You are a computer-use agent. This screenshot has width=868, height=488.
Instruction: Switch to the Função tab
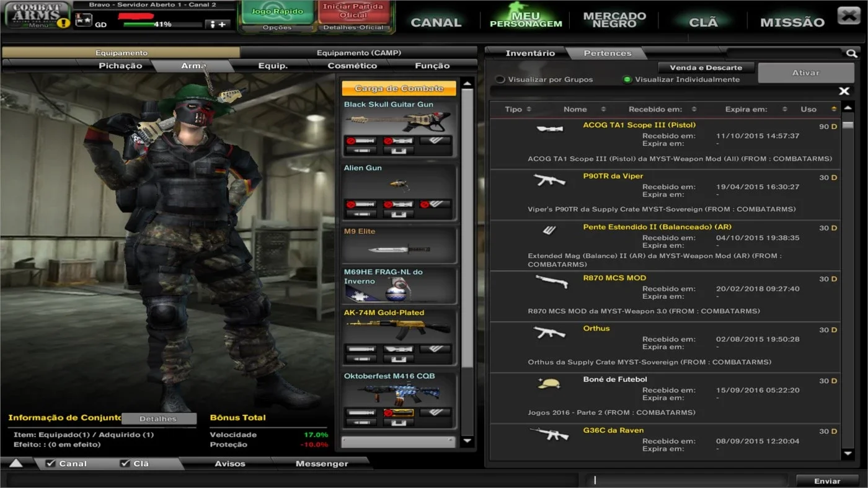[432, 66]
